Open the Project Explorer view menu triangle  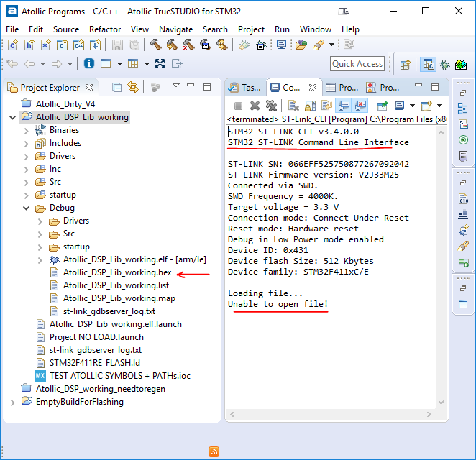(176, 86)
